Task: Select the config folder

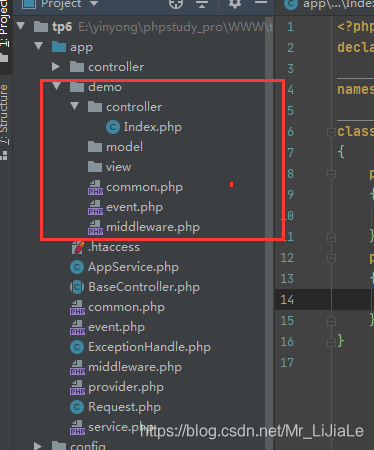Action: coord(79,446)
